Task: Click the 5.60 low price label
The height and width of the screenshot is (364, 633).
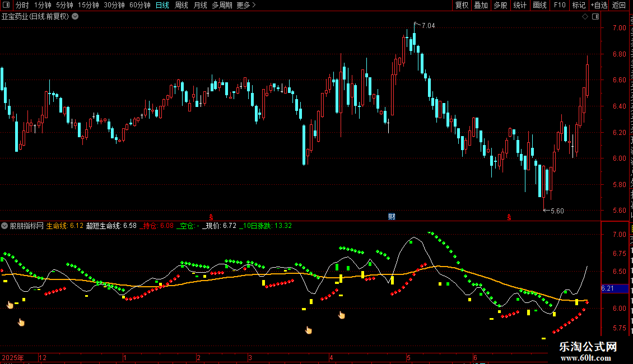Action: point(557,211)
